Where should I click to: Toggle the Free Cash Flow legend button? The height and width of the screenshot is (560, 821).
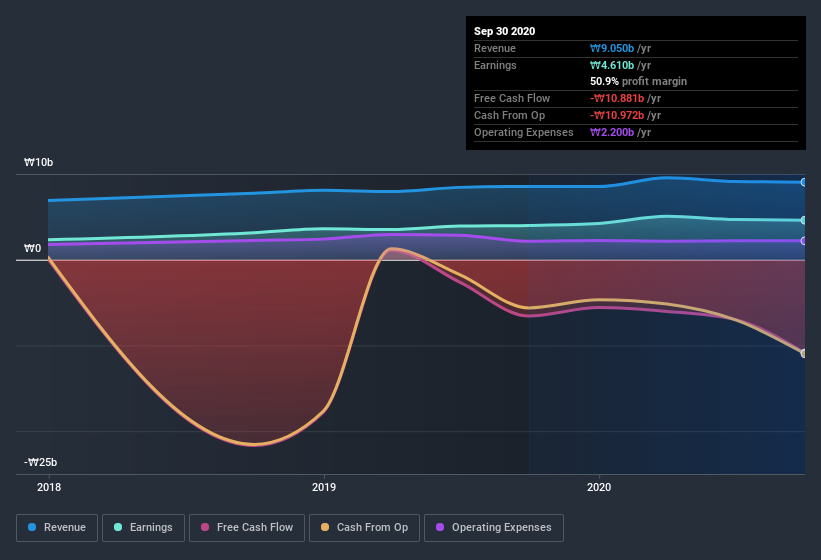click(247, 528)
